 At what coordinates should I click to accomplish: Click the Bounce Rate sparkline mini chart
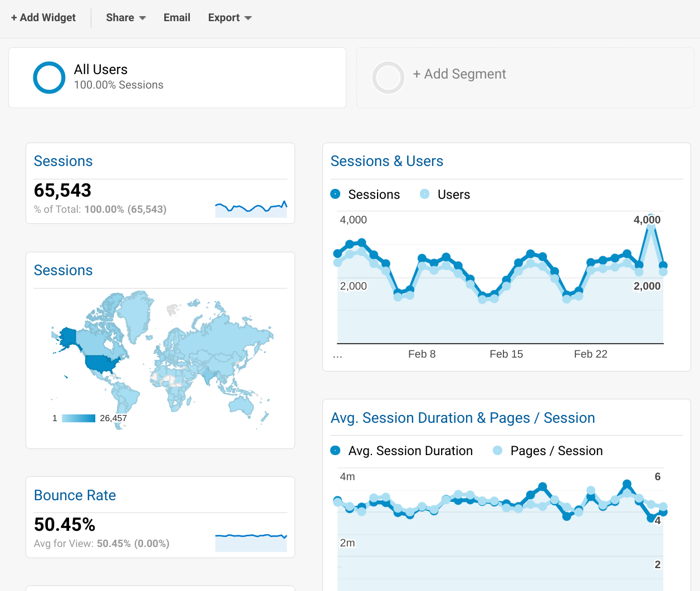pos(251,542)
